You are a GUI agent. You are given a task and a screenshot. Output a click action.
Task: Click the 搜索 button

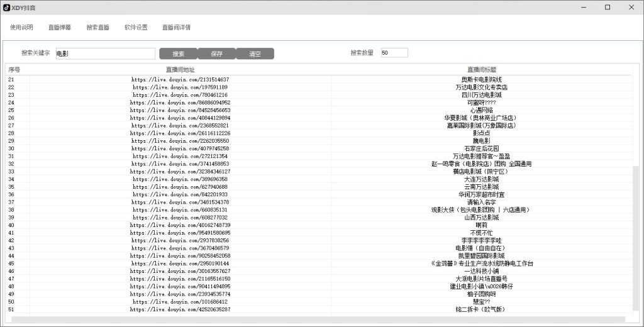pos(178,54)
